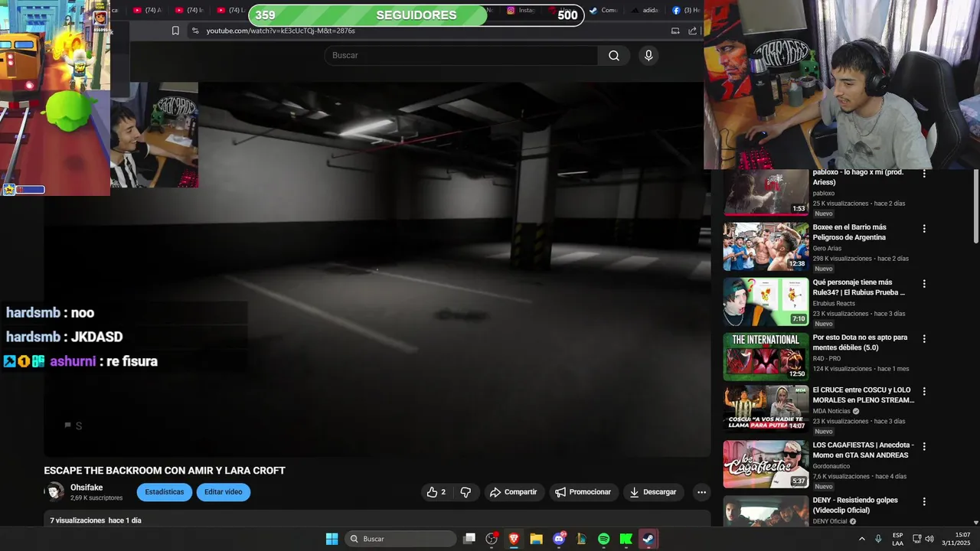Click the YouTube Buscar search field
The image size is (980, 551).
461,55
